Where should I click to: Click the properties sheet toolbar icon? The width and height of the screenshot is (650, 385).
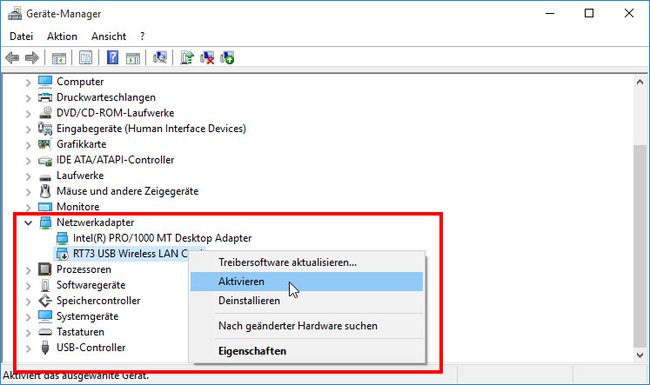click(x=85, y=58)
